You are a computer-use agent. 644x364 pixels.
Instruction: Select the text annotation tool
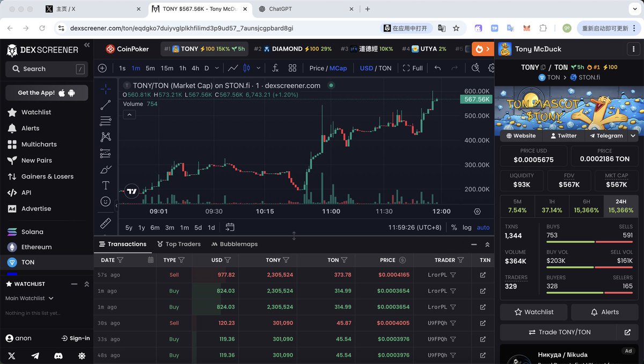tap(106, 185)
